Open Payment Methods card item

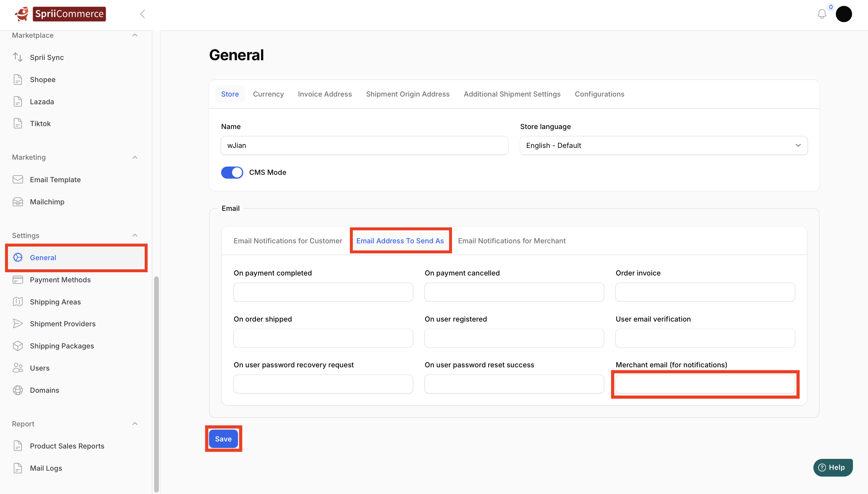pos(60,280)
